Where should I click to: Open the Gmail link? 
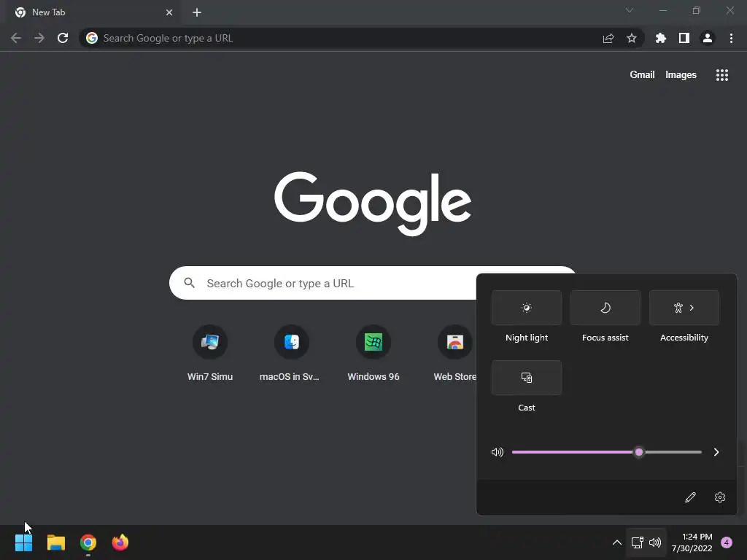click(x=642, y=75)
